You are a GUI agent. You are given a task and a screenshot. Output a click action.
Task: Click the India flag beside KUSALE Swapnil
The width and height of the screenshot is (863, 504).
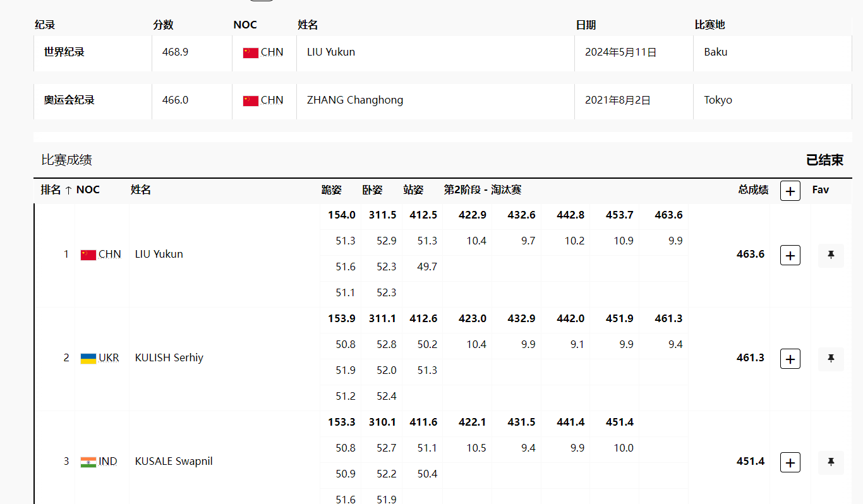click(x=88, y=462)
